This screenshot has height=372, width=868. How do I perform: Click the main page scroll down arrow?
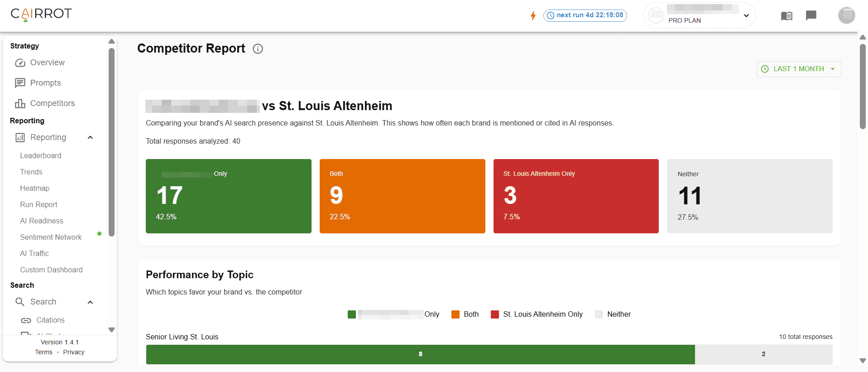863,361
